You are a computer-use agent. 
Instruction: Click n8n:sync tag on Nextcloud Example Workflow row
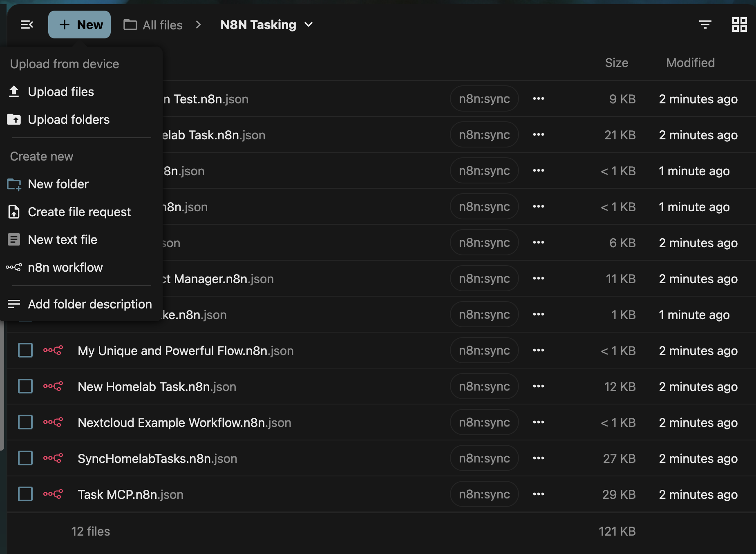484,422
